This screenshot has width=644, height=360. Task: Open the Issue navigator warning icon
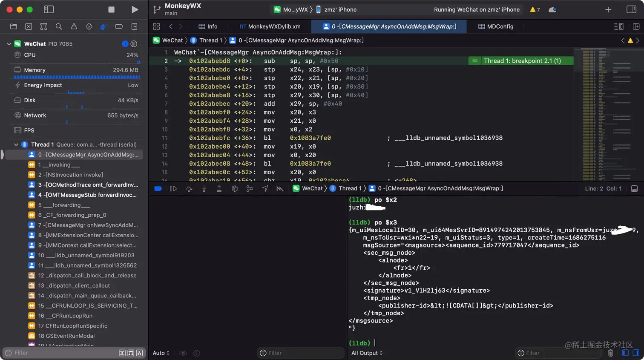(x=74, y=26)
